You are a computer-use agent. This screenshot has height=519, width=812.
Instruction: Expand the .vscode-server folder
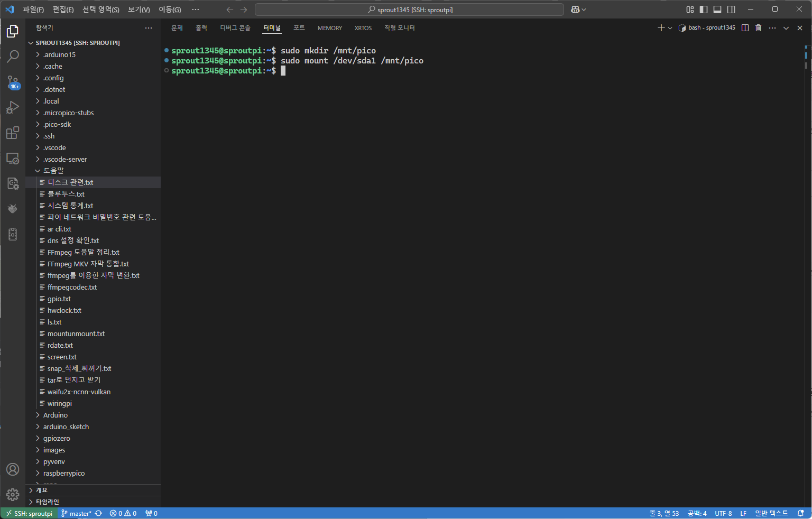click(x=93, y=159)
